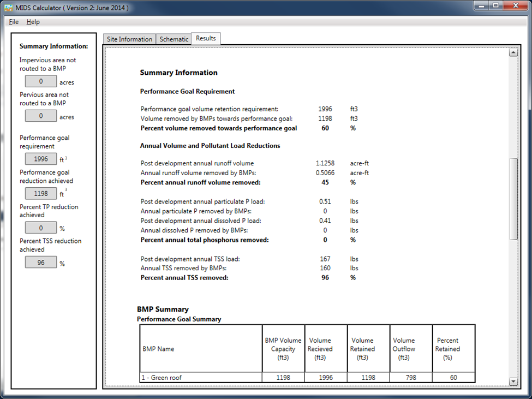
Task: Click the impervious area not routed field
Action: 41,82
